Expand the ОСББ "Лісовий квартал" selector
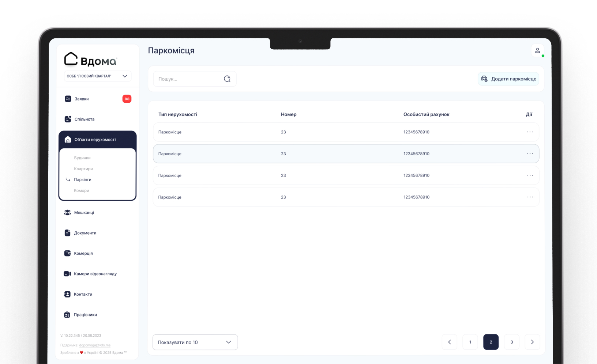The height and width of the screenshot is (364, 597). (x=98, y=76)
